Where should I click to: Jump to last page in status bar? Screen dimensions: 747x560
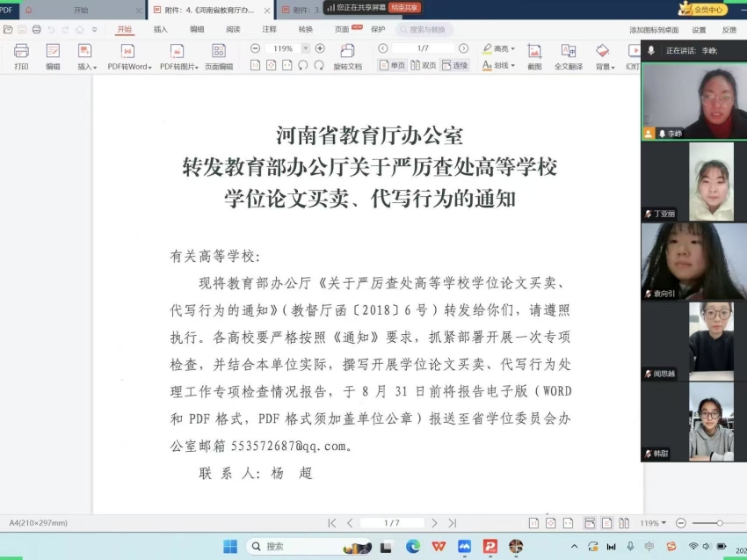[x=452, y=523]
